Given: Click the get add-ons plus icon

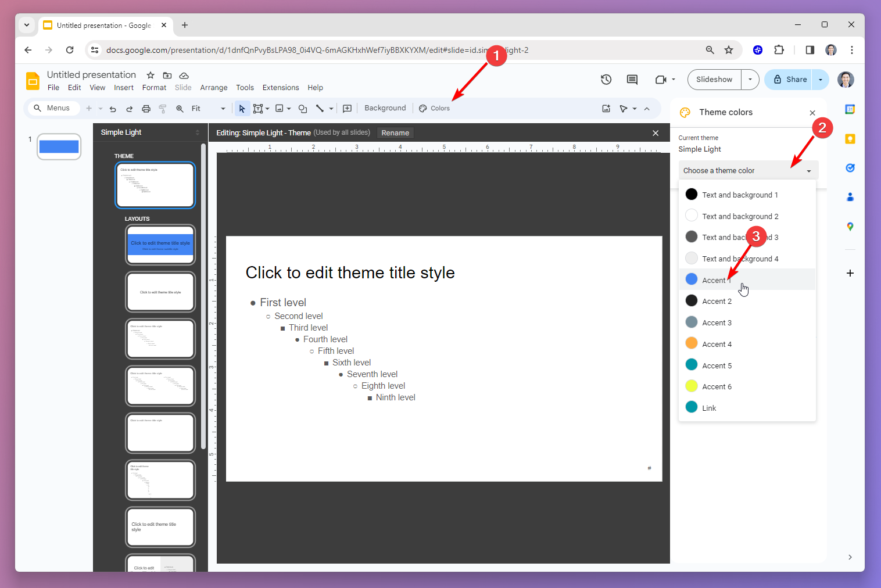Looking at the screenshot, I should (850, 273).
